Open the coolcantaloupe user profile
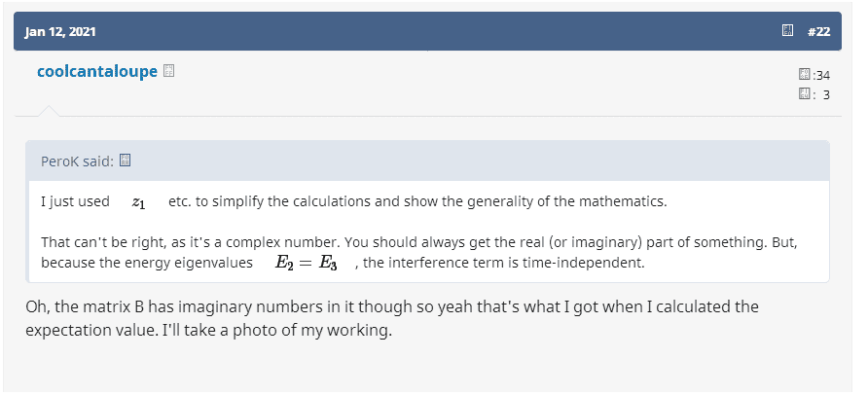 tap(96, 71)
